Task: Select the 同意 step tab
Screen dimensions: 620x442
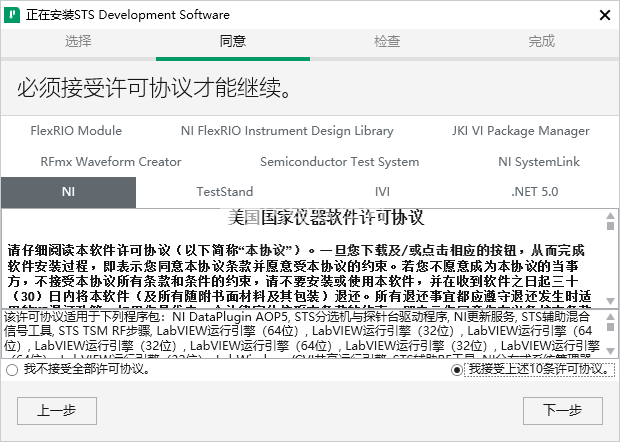Action: [233, 41]
